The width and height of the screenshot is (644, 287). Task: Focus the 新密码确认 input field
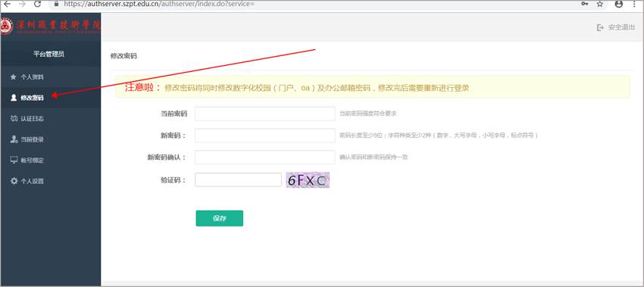tap(265, 157)
